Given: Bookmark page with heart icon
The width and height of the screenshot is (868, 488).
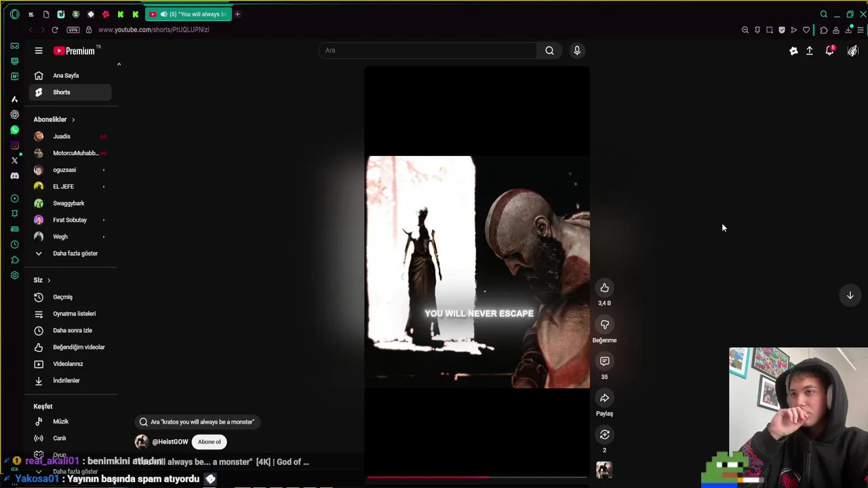Looking at the screenshot, I should click(806, 30).
